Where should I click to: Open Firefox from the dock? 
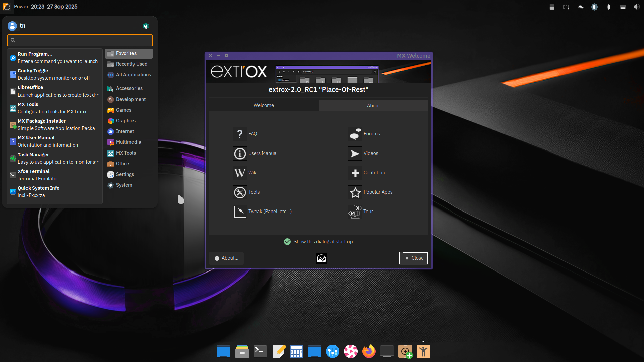tap(369, 351)
